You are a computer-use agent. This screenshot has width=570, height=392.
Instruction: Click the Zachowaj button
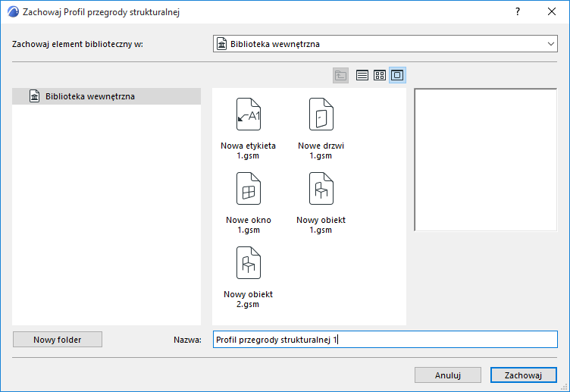[524, 375]
